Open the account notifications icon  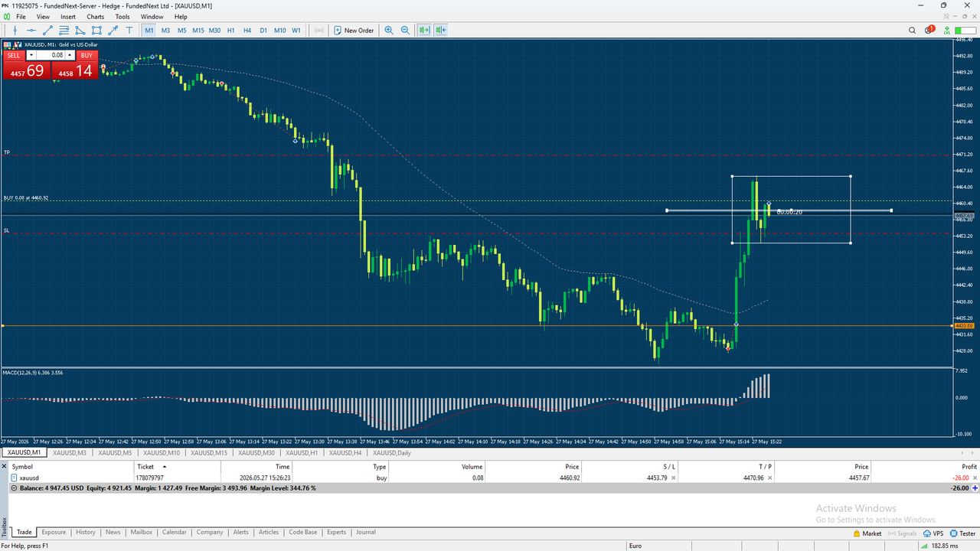[929, 31]
